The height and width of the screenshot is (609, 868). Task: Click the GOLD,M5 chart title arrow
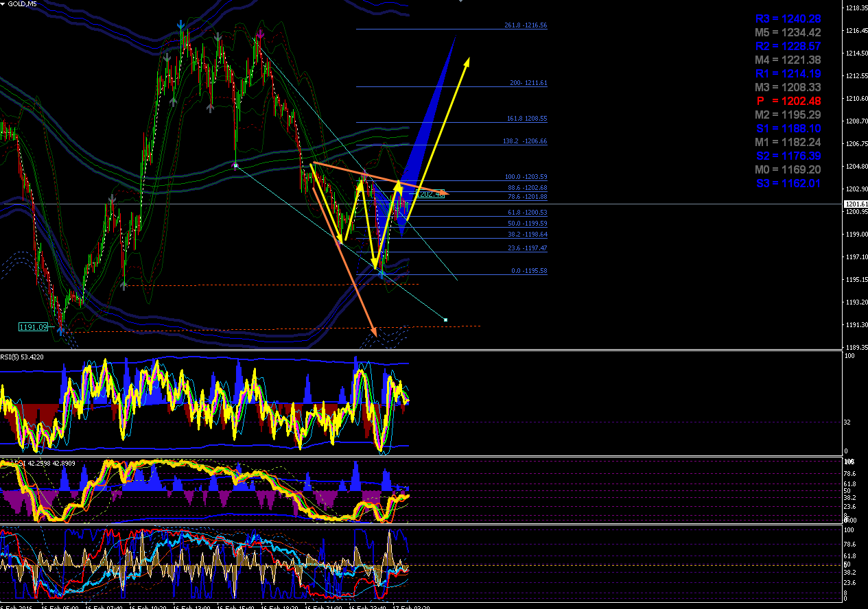tap(3, 3)
